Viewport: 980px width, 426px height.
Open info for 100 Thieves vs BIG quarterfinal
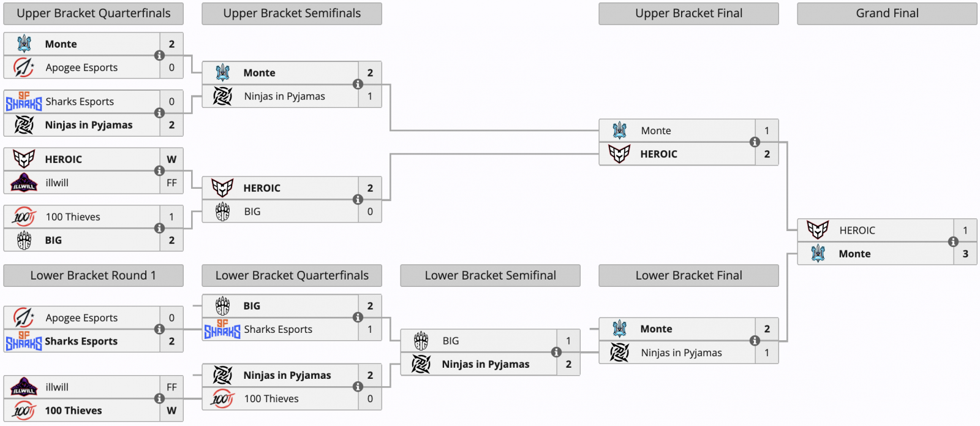pos(159,229)
